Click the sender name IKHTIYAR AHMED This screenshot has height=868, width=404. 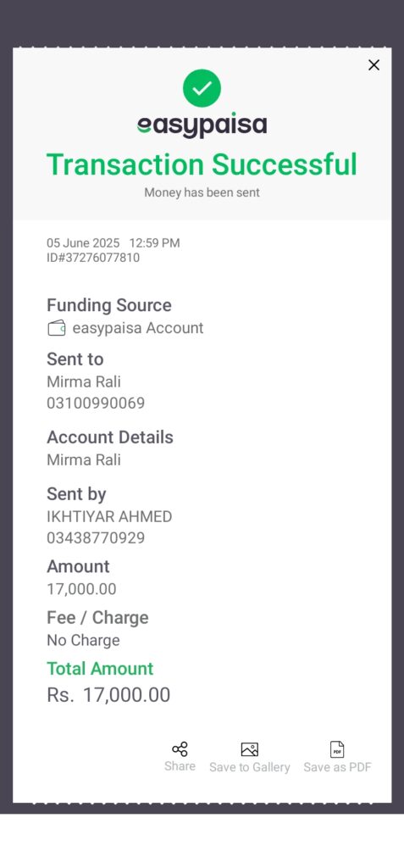coord(109,517)
